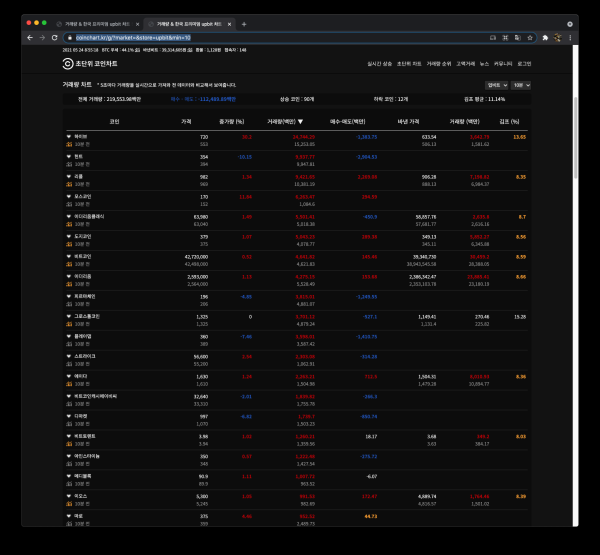Sort by the 가격 column header
This screenshot has height=555, width=600.
click(186, 121)
